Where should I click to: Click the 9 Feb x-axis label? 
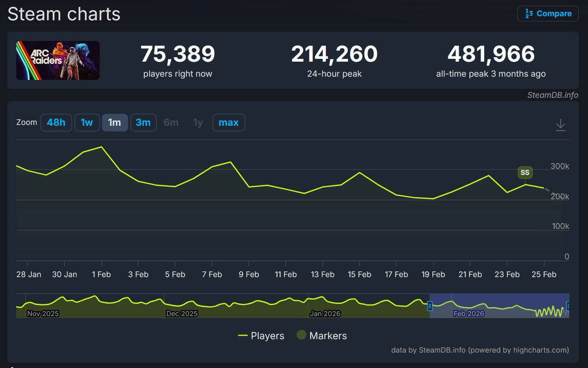[x=249, y=274]
